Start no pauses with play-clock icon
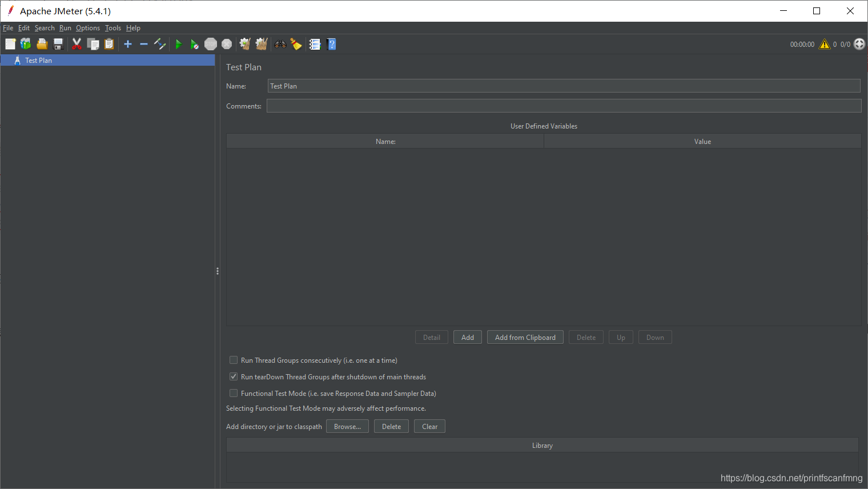The image size is (868, 489). [x=194, y=44]
